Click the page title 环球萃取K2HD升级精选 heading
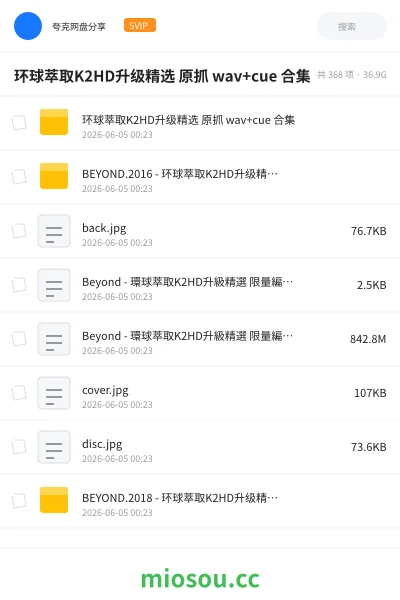This screenshot has width=400, height=600. [x=162, y=76]
